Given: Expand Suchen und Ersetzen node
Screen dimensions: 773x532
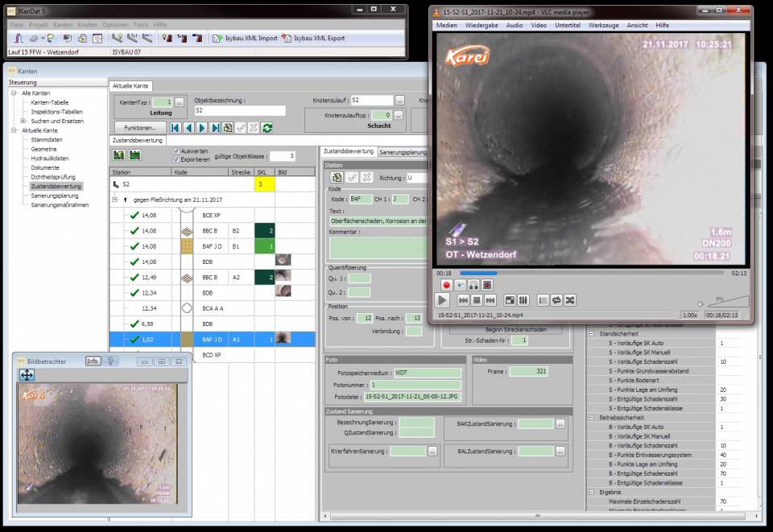Looking at the screenshot, I should [x=23, y=121].
